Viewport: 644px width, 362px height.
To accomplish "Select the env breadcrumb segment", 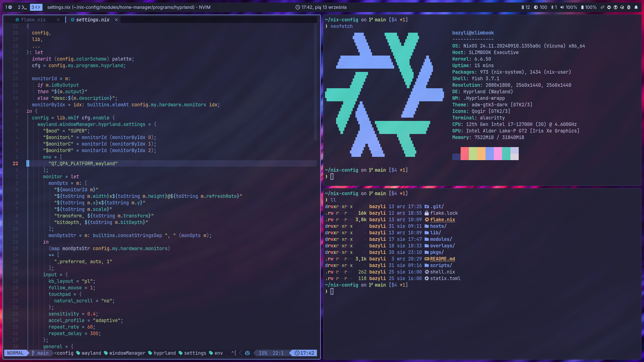I will [x=219, y=353].
